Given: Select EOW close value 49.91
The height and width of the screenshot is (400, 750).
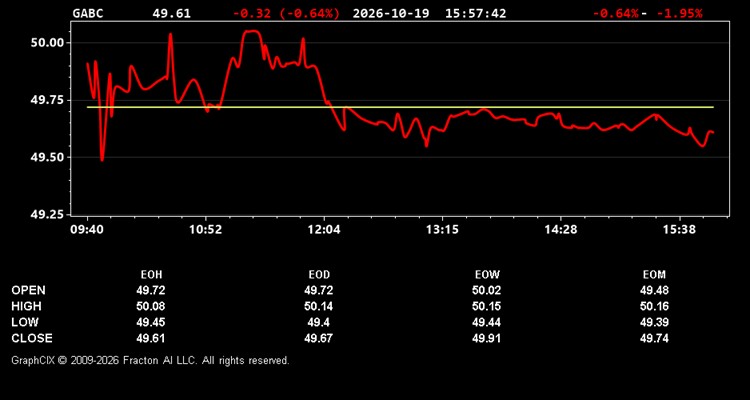Looking at the screenshot, I should click(x=486, y=338).
